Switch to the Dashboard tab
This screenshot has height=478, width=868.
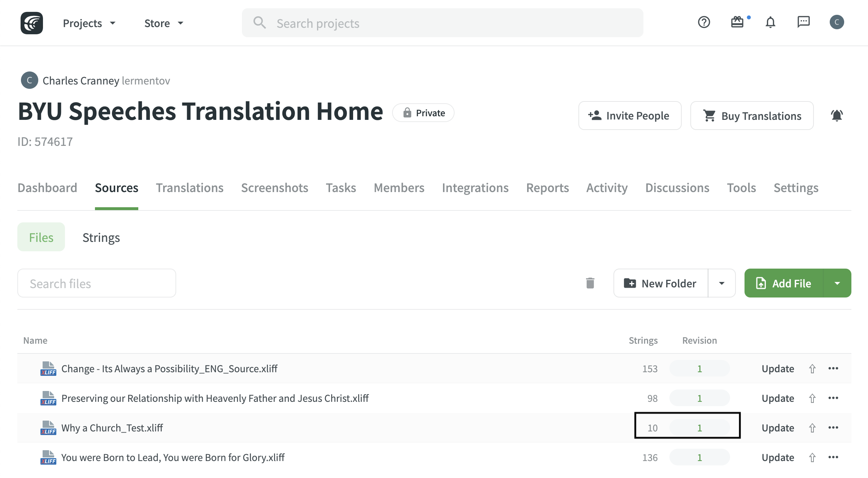pyautogui.click(x=47, y=188)
